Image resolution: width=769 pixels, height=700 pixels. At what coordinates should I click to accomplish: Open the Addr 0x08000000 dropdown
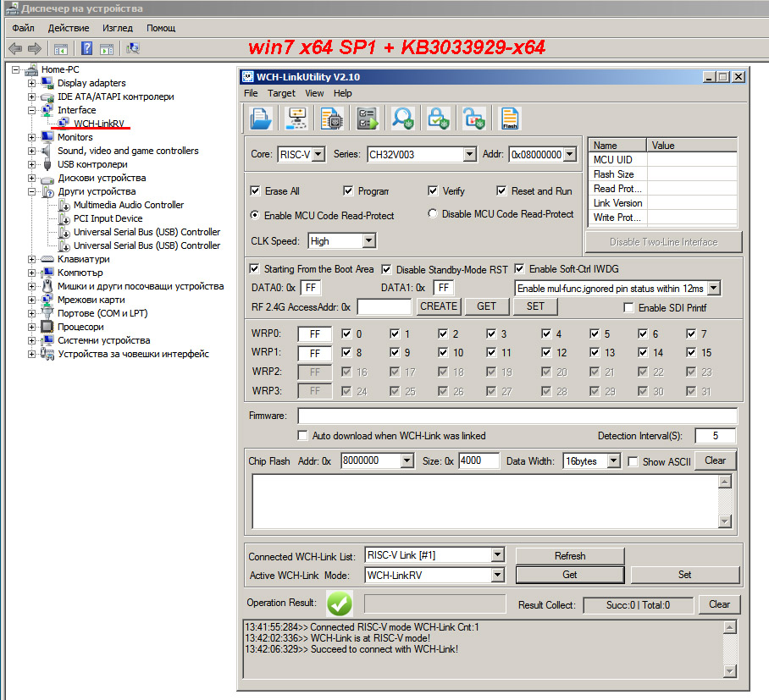[569, 154]
